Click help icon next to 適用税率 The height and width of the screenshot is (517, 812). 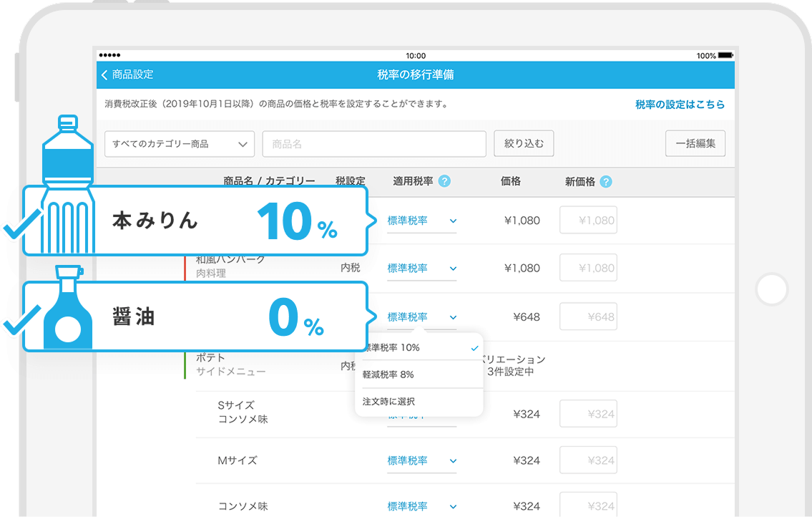[444, 182]
